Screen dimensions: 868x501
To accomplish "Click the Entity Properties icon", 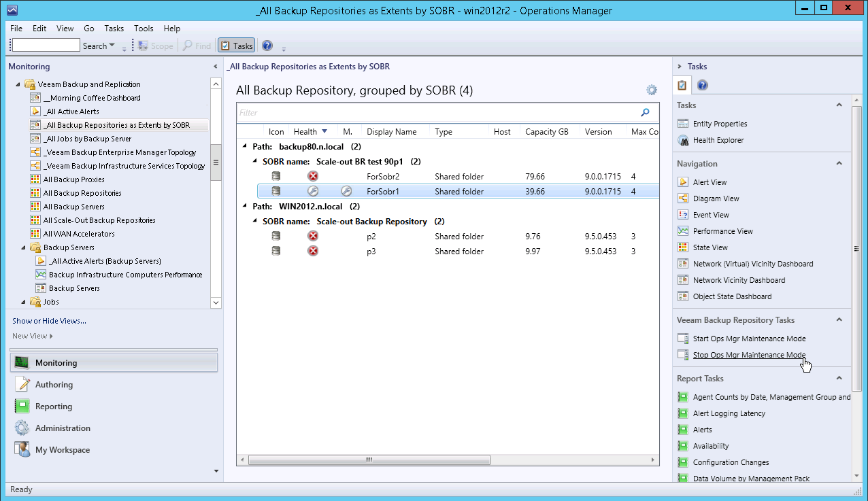I will point(683,124).
